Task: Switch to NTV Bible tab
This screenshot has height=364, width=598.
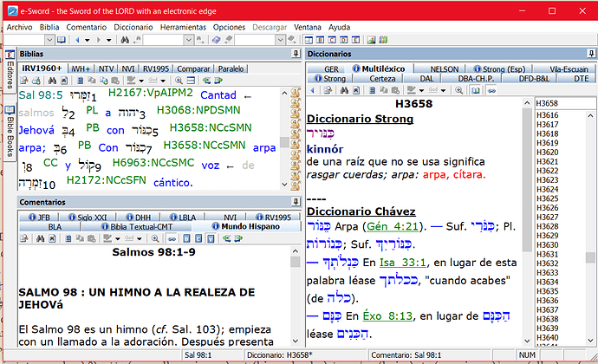Action: (x=106, y=68)
